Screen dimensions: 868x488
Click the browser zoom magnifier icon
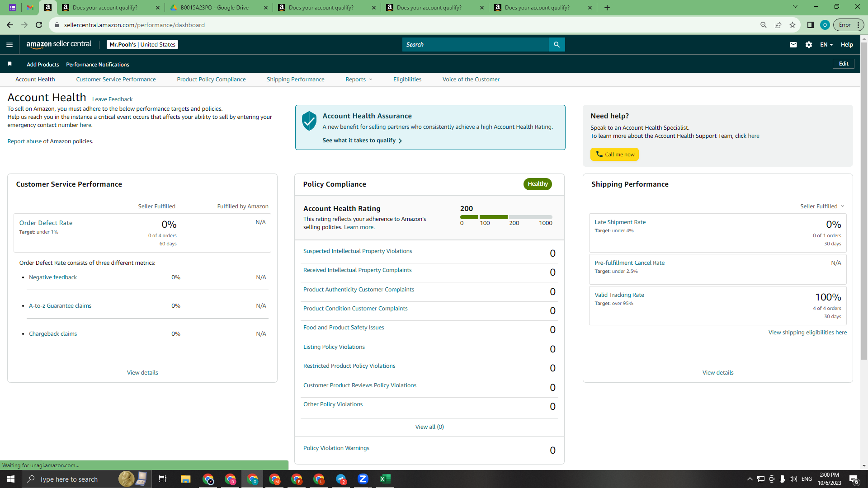tap(763, 25)
